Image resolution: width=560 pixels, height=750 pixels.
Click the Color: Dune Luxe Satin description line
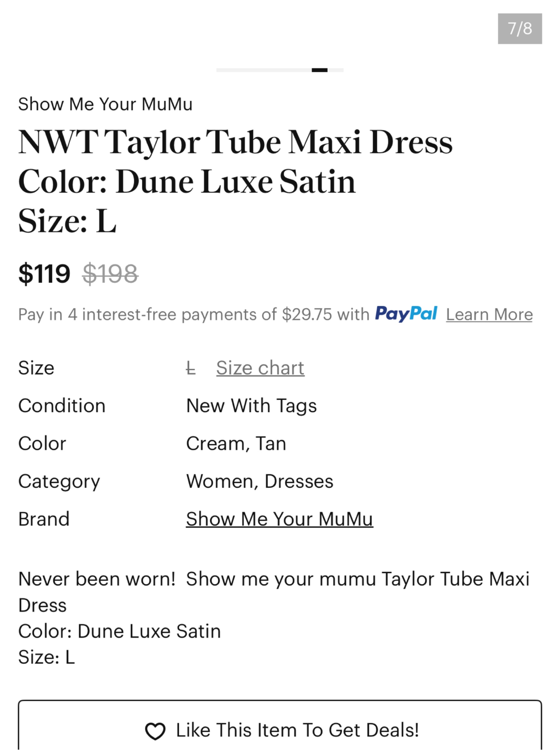120,631
